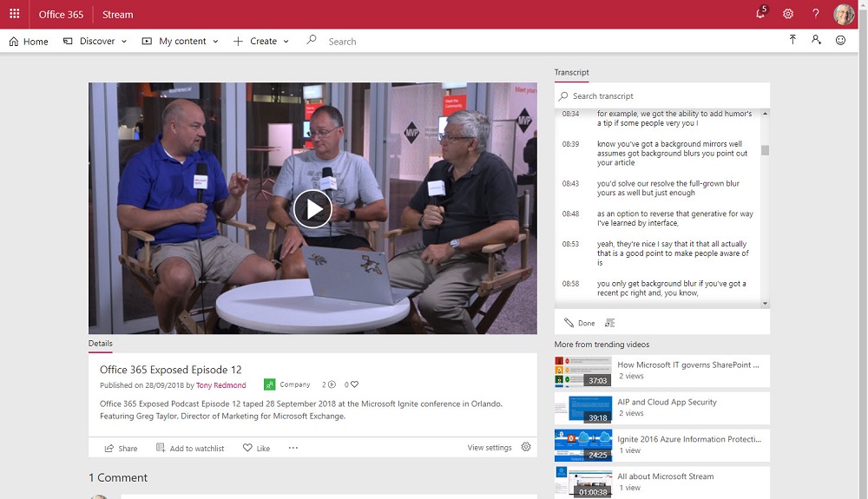Click the help question mark icon
This screenshot has height=499, width=868.
[x=815, y=14]
